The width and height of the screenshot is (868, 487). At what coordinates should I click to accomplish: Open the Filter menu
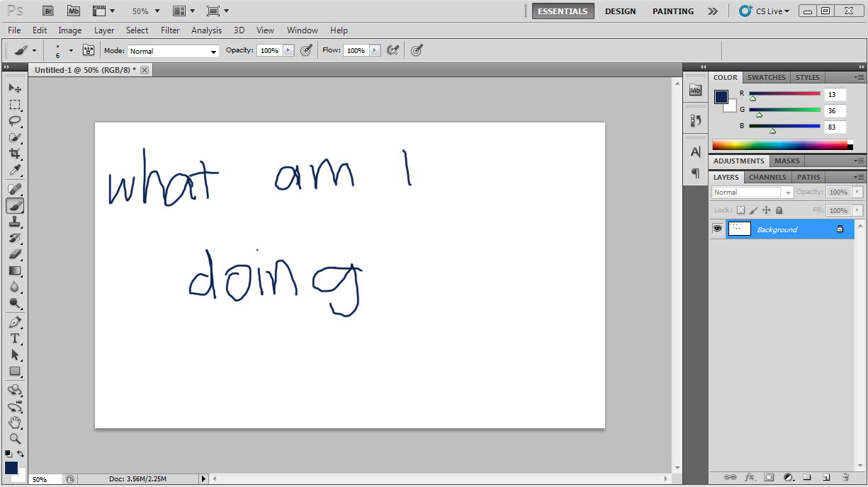tap(170, 30)
